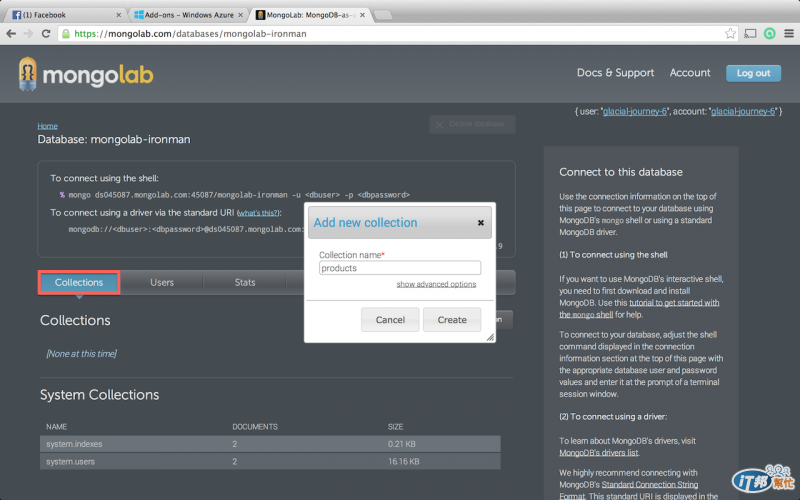The width and height of the screenshot is (800, 500).
Task: Click the cast screen icon
Action: [x=750, y=34]
